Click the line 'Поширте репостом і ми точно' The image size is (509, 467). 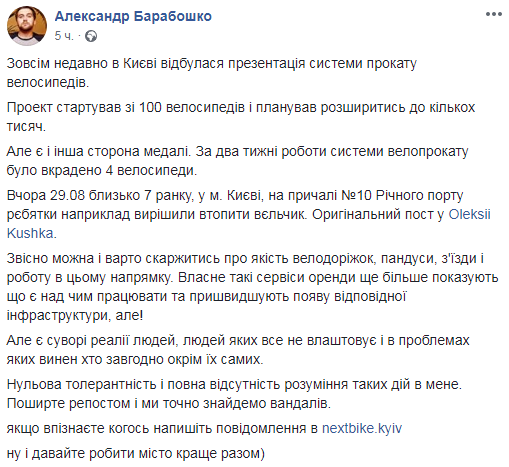pyautogui.click(x=169, y=403)
